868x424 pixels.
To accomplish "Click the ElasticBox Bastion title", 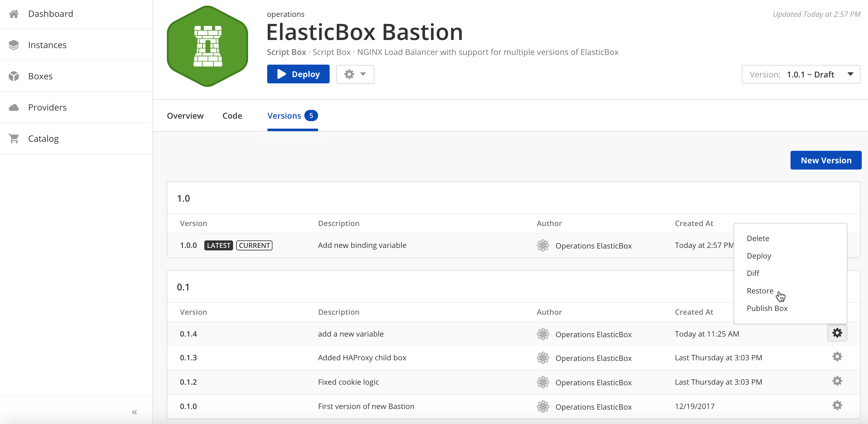I will point(365,32).
